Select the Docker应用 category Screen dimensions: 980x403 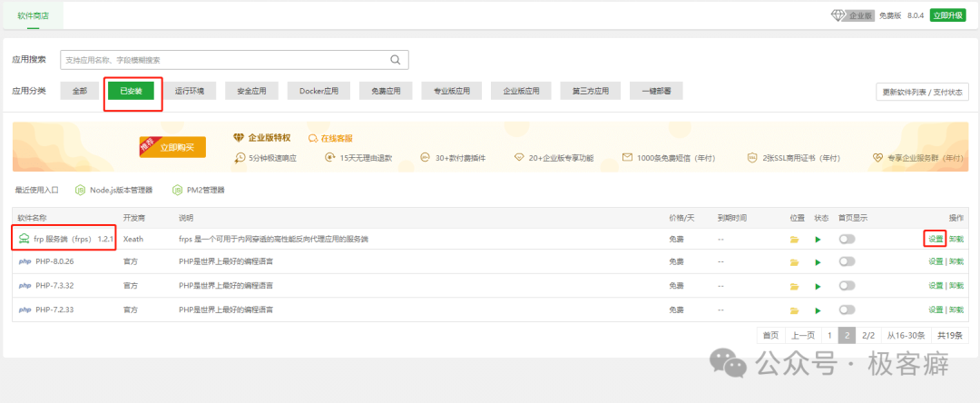[318, 91]
